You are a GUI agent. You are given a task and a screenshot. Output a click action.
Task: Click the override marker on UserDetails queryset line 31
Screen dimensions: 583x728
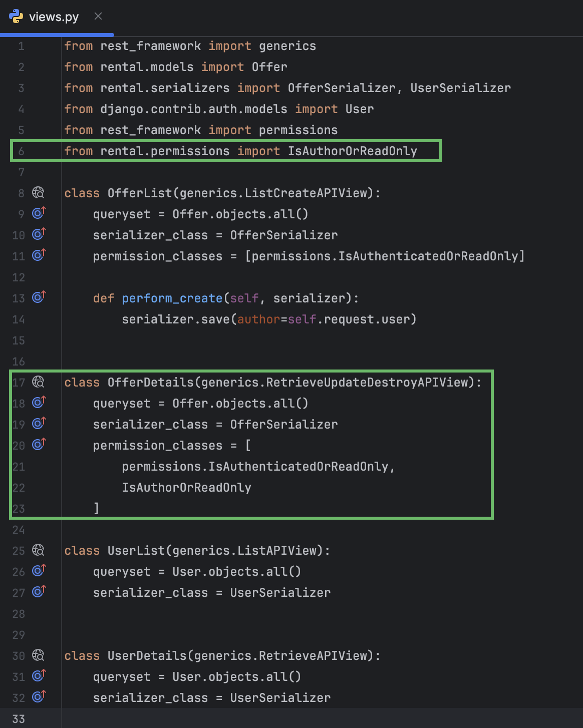(38, 675)
